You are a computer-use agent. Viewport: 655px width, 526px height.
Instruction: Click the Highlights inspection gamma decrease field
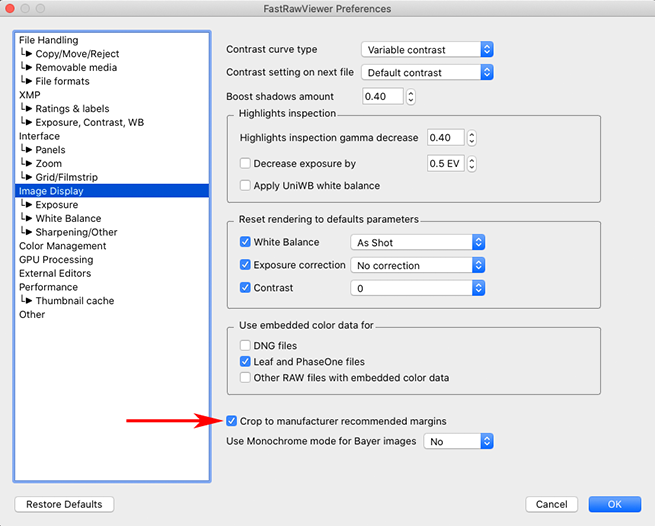point(444,138)
